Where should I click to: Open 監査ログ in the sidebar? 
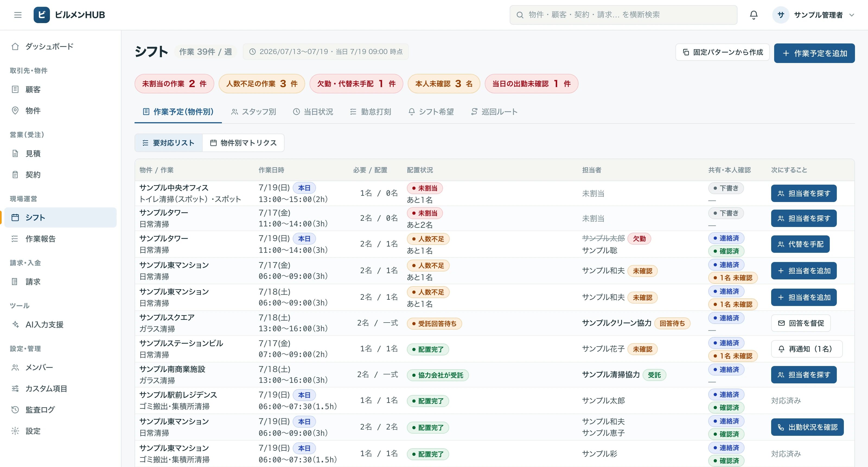(x=61, y=410)
